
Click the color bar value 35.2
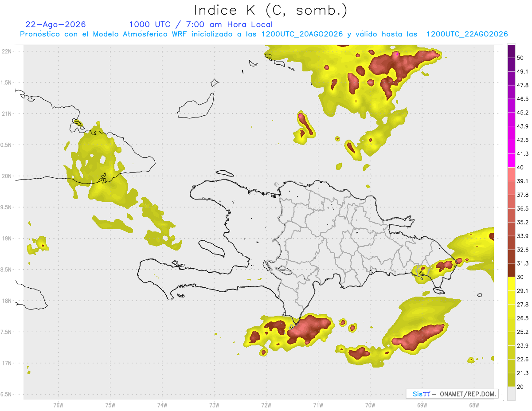(522, 222)
